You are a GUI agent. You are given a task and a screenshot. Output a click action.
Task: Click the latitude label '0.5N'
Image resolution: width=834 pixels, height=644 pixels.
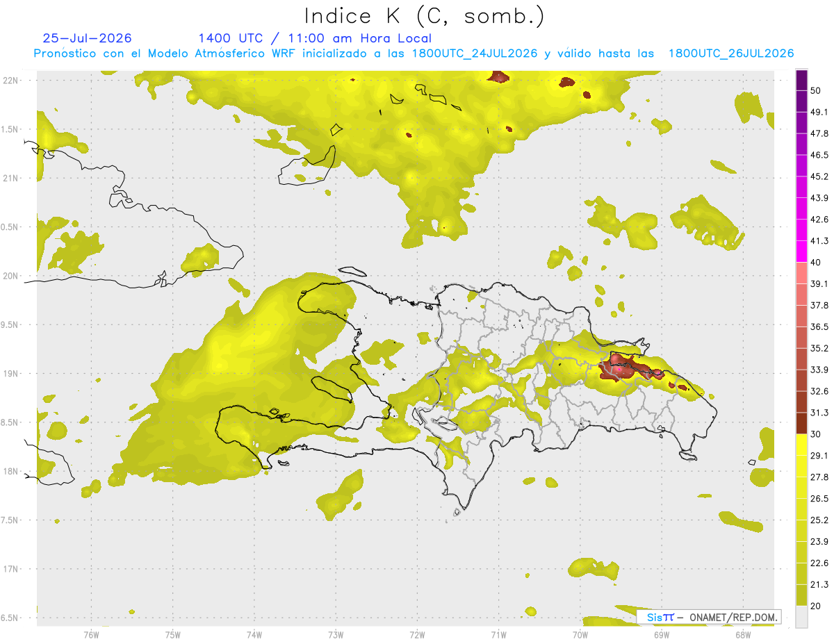[x=10, y=226]
